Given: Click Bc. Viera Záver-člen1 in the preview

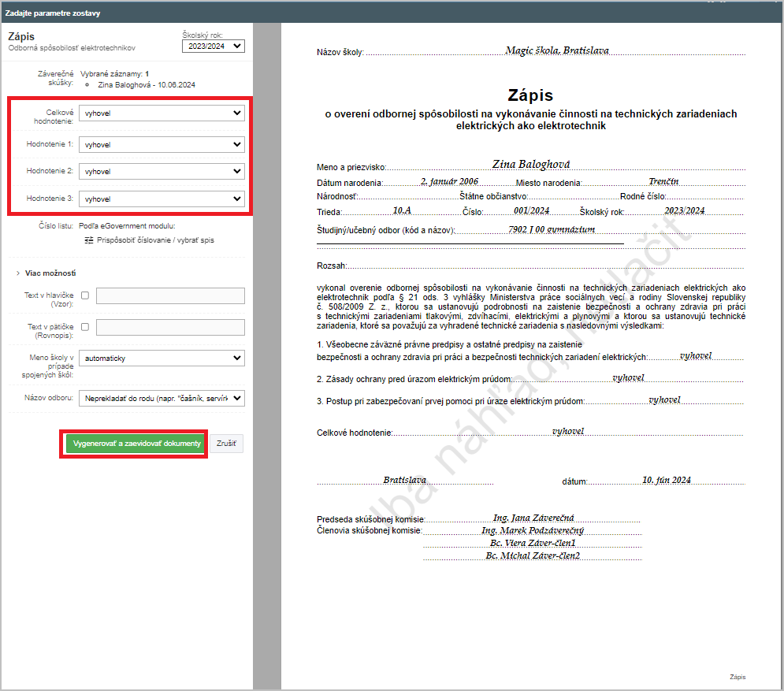Looking at the screenshot, I should [x=533, y=543].
